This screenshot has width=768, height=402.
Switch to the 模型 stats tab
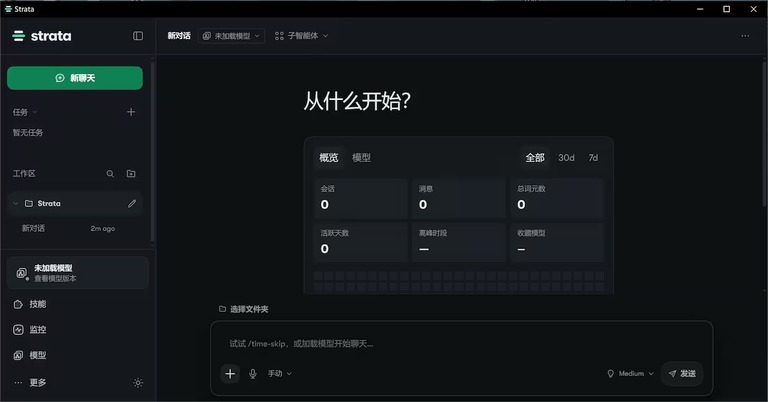tap(361, 158)
